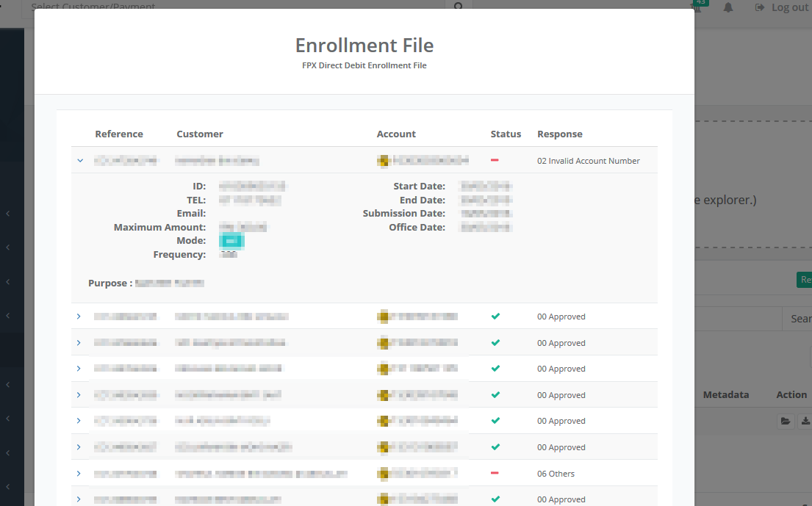This screenshot has width=812, height=506.
Task: Click the download action icon
Action: tap(805, 422)
